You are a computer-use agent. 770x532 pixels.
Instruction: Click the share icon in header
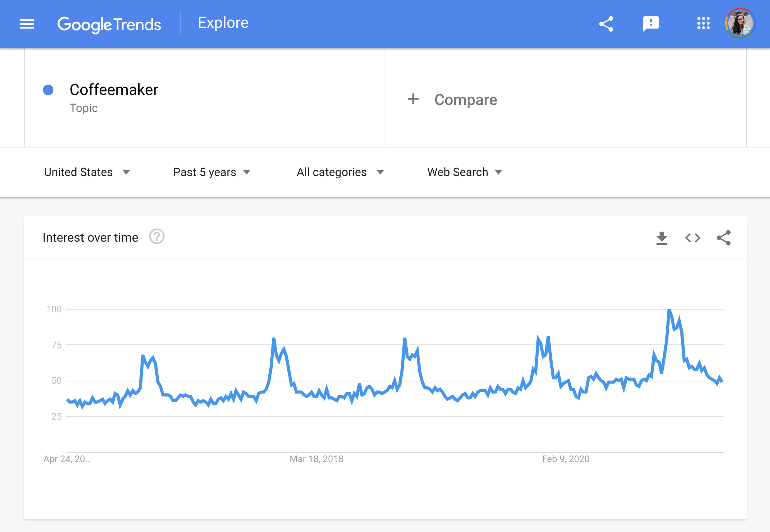point(606,24)
